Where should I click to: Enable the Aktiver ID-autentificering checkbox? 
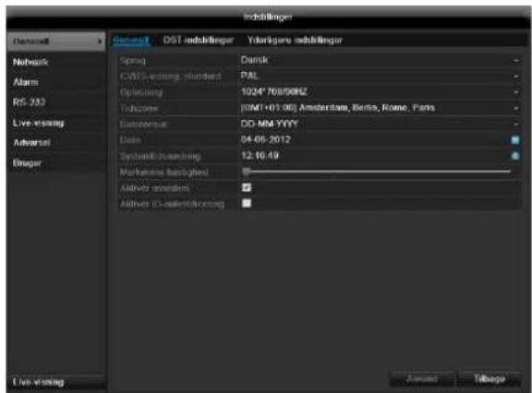coord(247,203)
